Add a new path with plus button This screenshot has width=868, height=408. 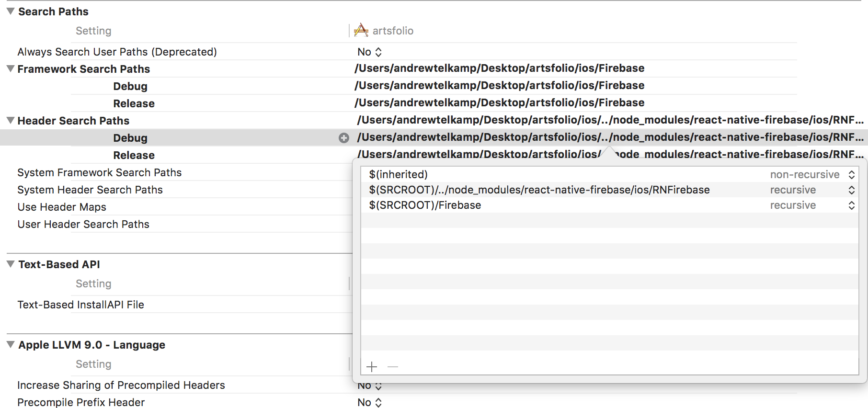pos(372,367)
